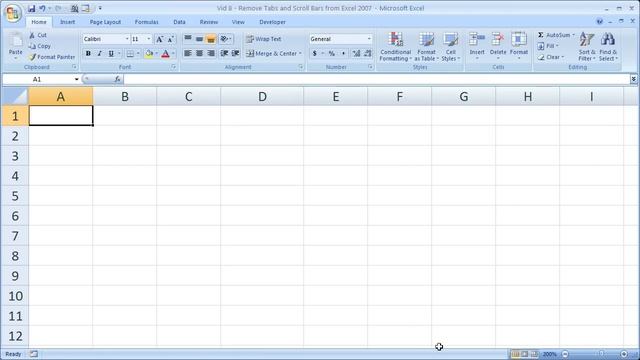Apply yellow fill color
The height and width of the screenshot is (360, 640).
(x=149, y=53)
